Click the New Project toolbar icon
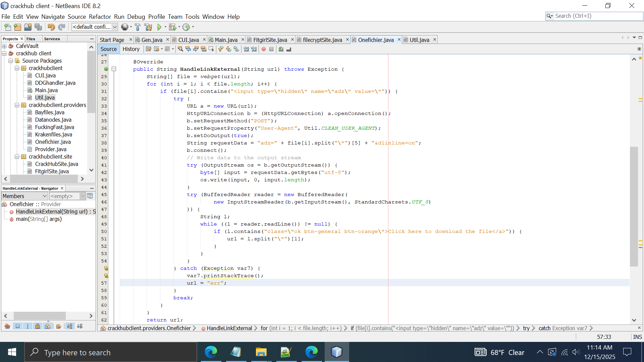 tap(17, 27)
